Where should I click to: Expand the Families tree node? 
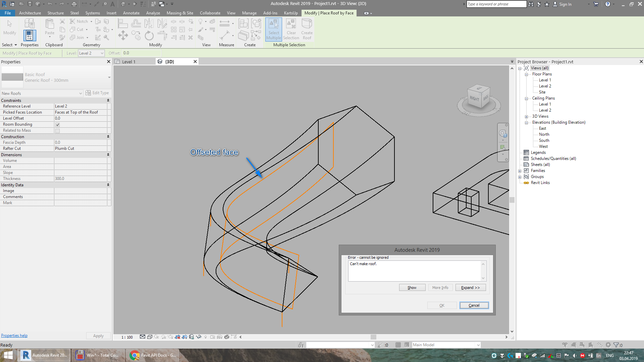520,171
